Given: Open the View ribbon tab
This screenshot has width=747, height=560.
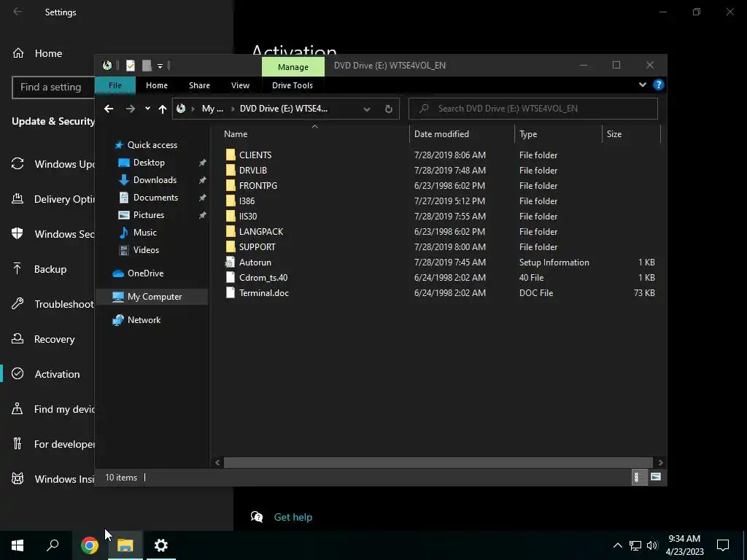Looking at the screenshot, I should point(240,85).
